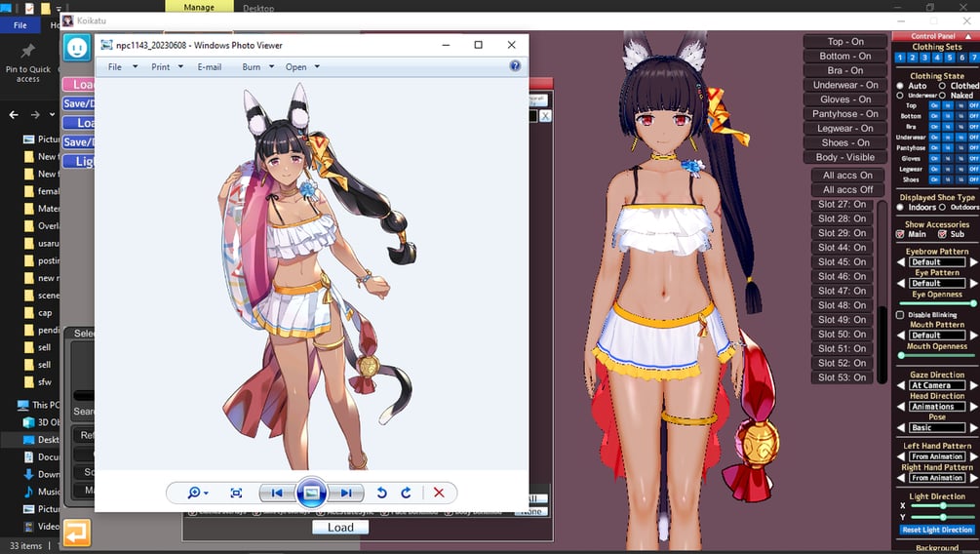Select next Right Hand Pattern with right arrow
Viewport: 980px width, 554px height.
973,478
